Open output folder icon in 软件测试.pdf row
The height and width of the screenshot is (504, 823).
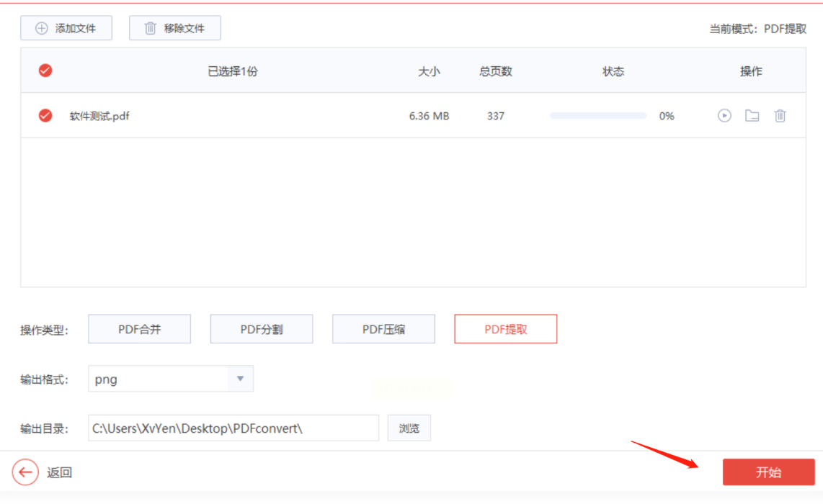coord(752,115)
